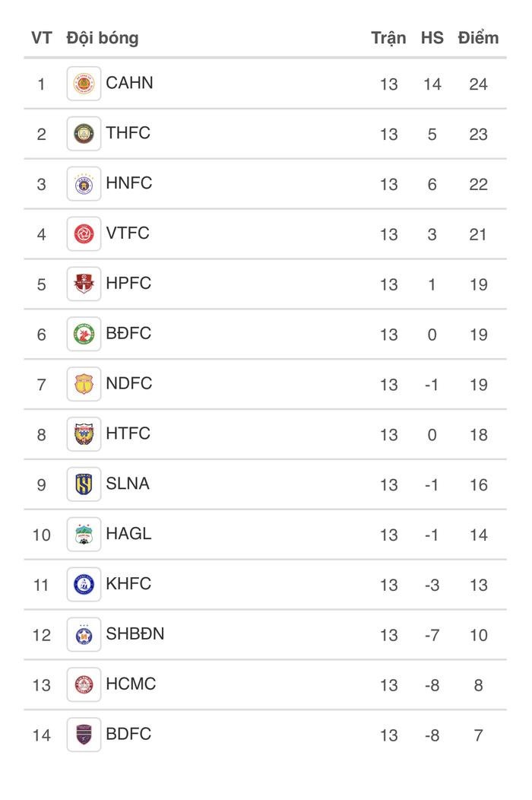Open the CAHN team name link
The image size is (532, 800).
tap(129, 83)
